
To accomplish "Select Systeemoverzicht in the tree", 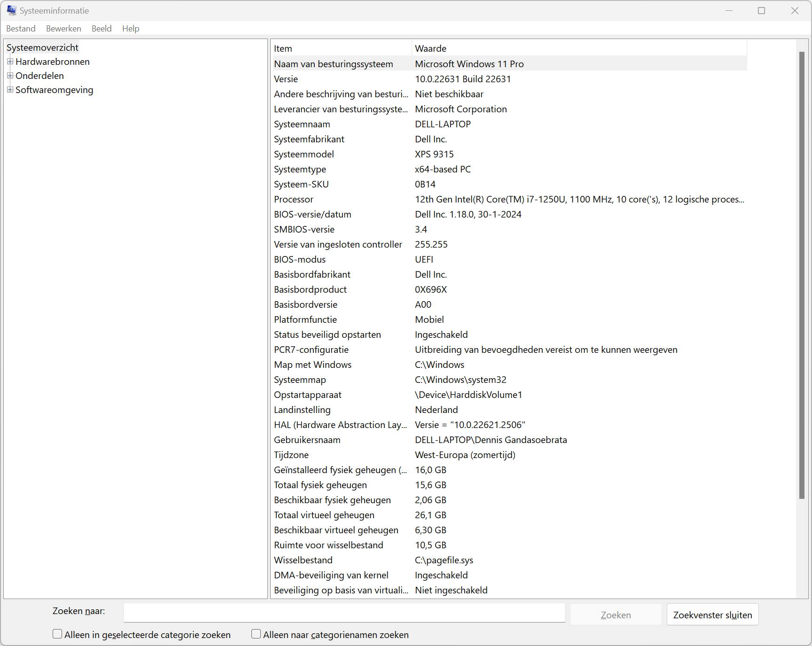I will (x=42, y=47).
